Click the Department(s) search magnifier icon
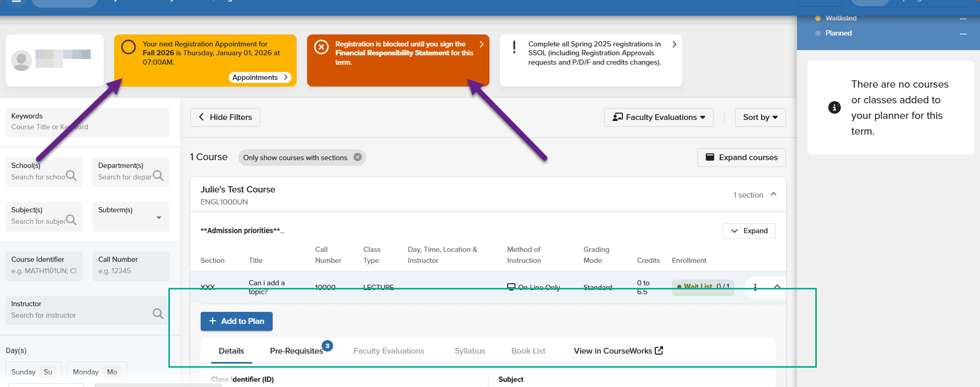Viewport: 980px width, 387px height. pos(158,176)
